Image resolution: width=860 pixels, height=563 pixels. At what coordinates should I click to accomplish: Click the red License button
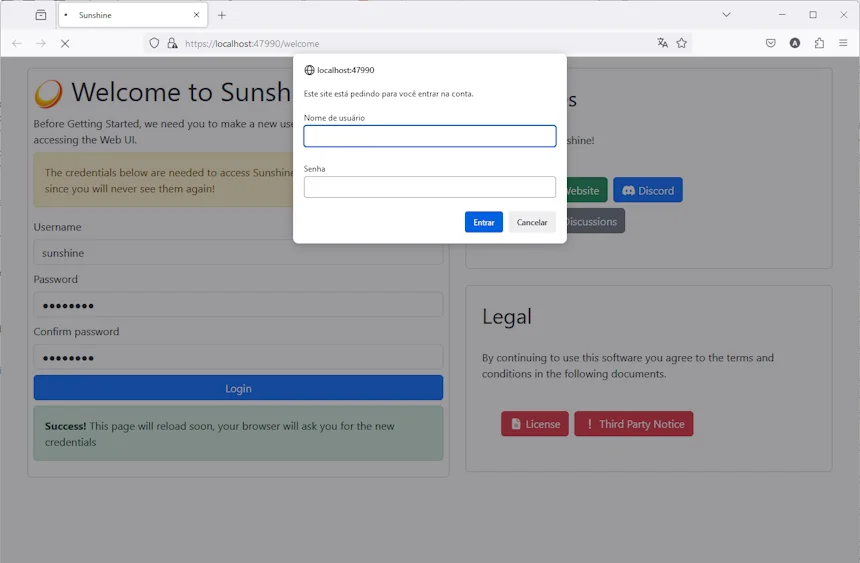pos(534,424)
